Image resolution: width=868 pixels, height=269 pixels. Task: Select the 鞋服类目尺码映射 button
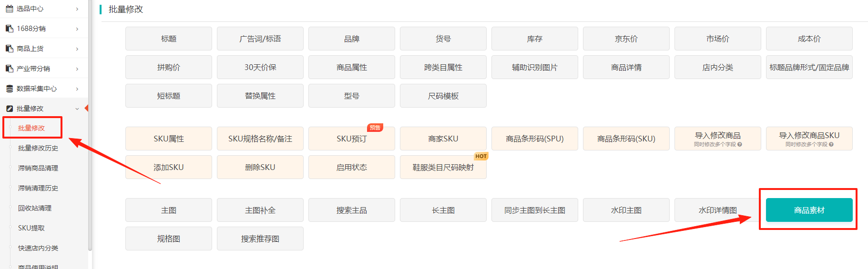pos(443,167)
